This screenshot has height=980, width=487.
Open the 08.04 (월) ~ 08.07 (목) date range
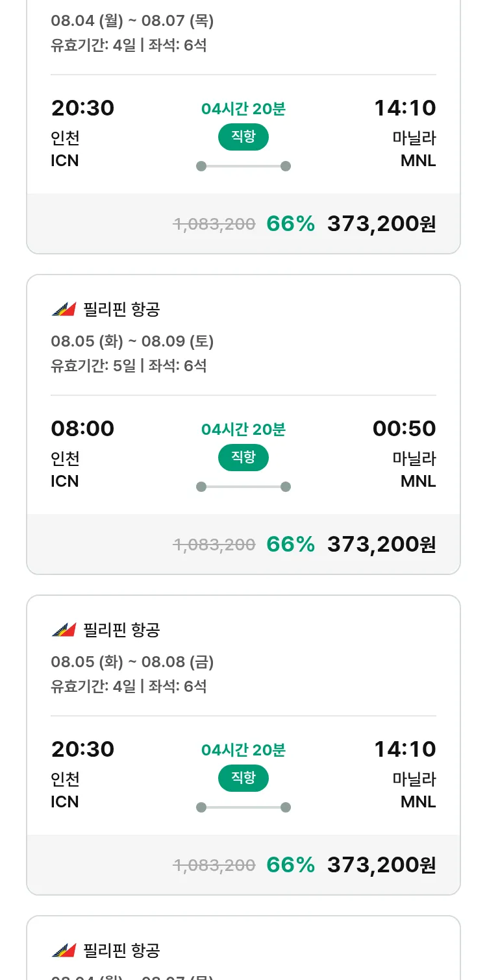coord(132,21)
